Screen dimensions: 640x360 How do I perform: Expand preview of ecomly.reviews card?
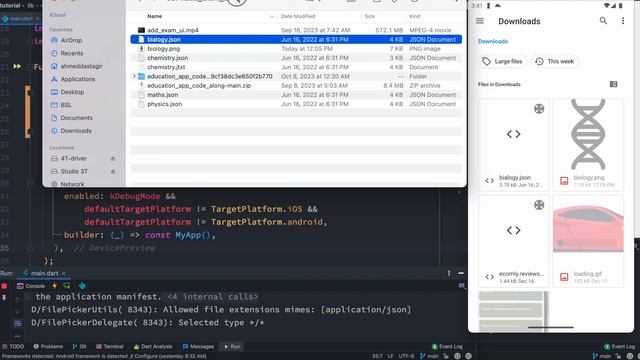[x=539, y=205]
